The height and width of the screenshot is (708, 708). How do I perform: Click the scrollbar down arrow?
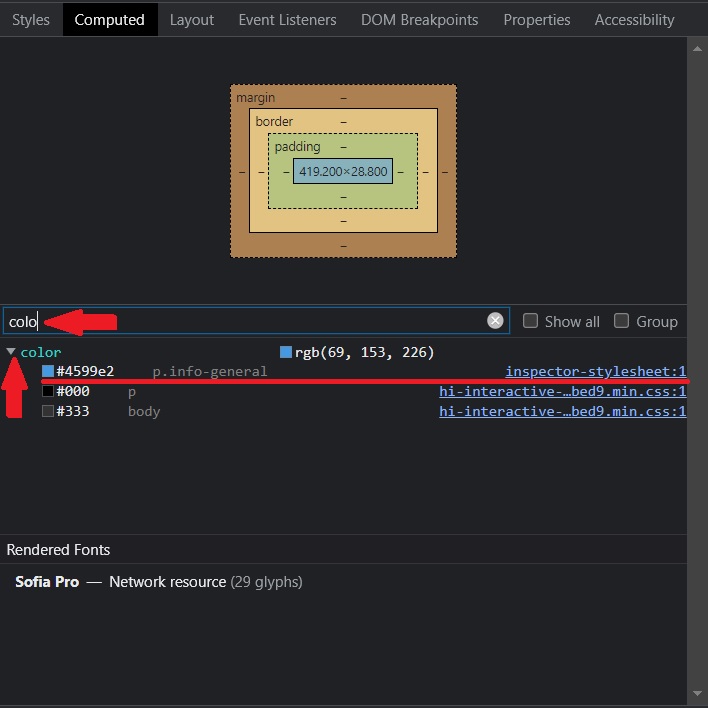point(697,694)
